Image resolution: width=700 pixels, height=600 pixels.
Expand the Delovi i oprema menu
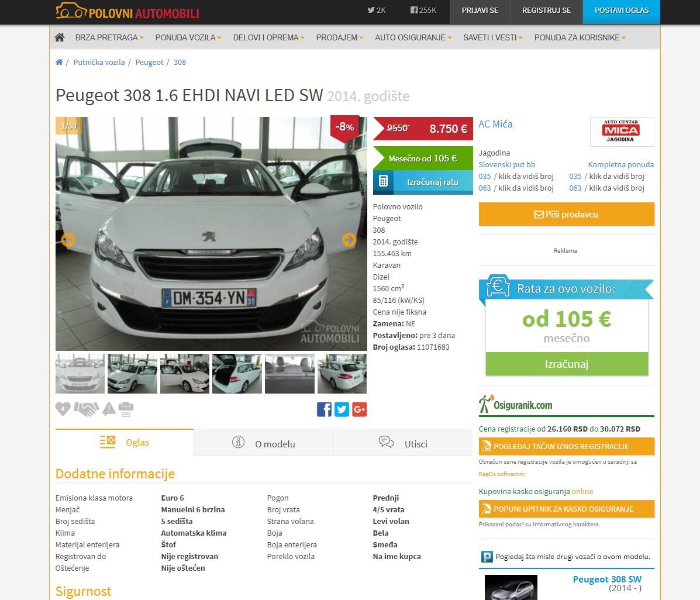pyautogui.click(x=269, y=37)
